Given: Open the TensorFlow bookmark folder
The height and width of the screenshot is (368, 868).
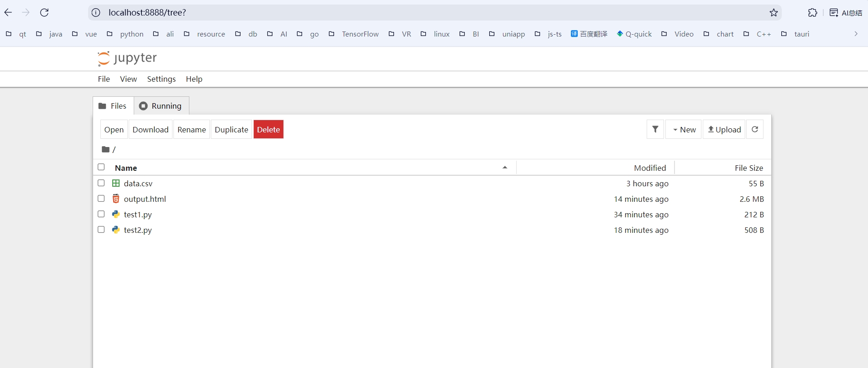Looking at the screenshot, I should pos(354,34).
